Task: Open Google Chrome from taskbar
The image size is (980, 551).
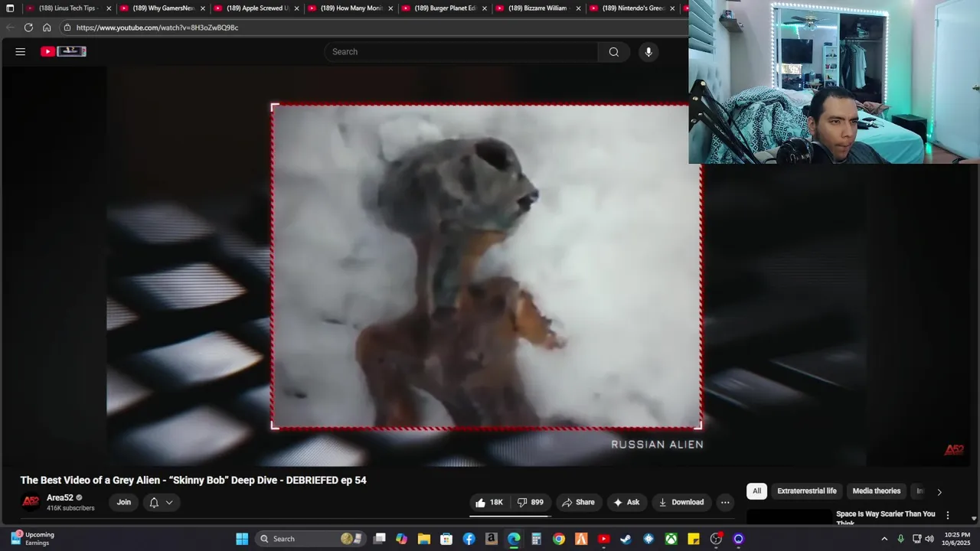Action: (x=559, y=539)
